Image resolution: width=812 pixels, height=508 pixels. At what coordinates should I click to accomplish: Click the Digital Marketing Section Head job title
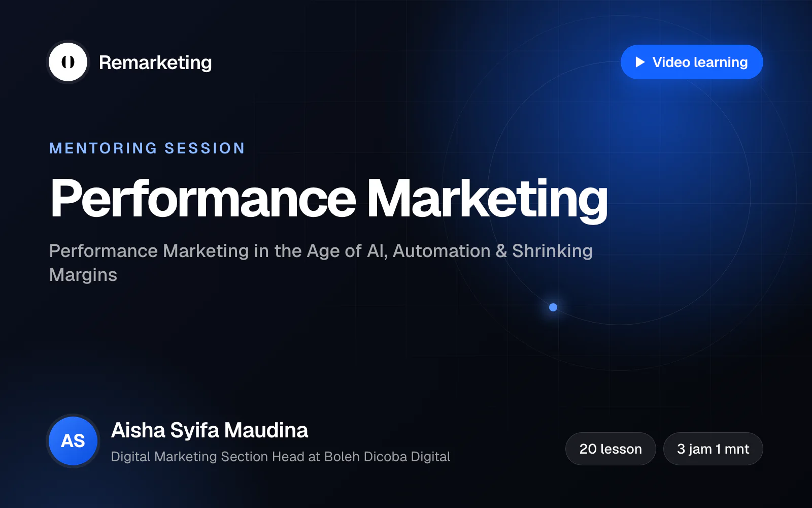tap(281, 457)
